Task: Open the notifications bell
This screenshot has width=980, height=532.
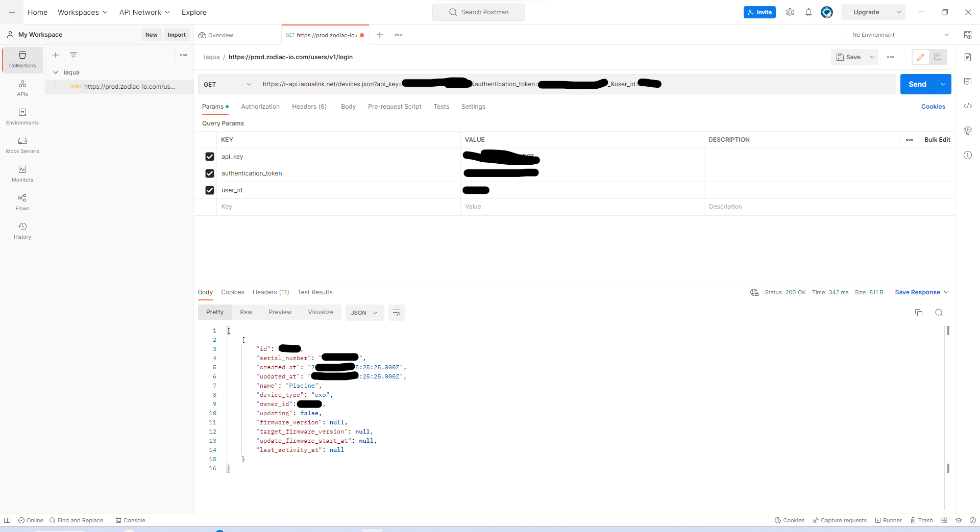Action: 808,12
